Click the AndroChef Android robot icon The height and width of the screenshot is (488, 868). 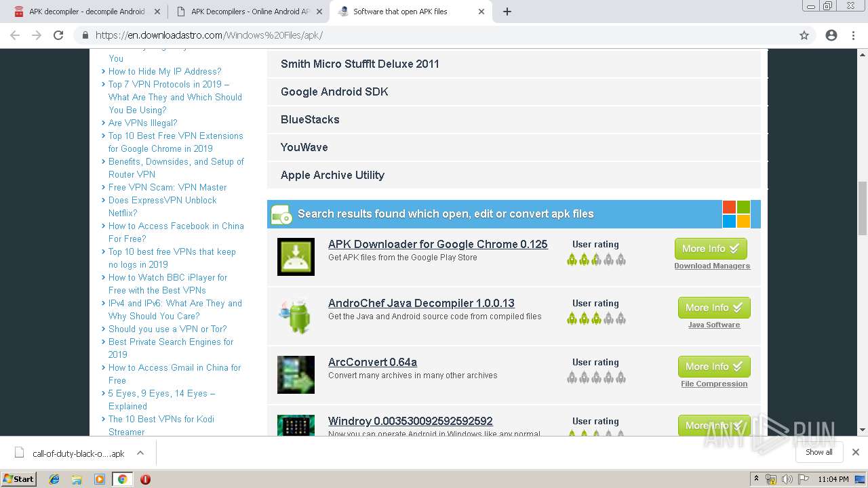[296, 316]
